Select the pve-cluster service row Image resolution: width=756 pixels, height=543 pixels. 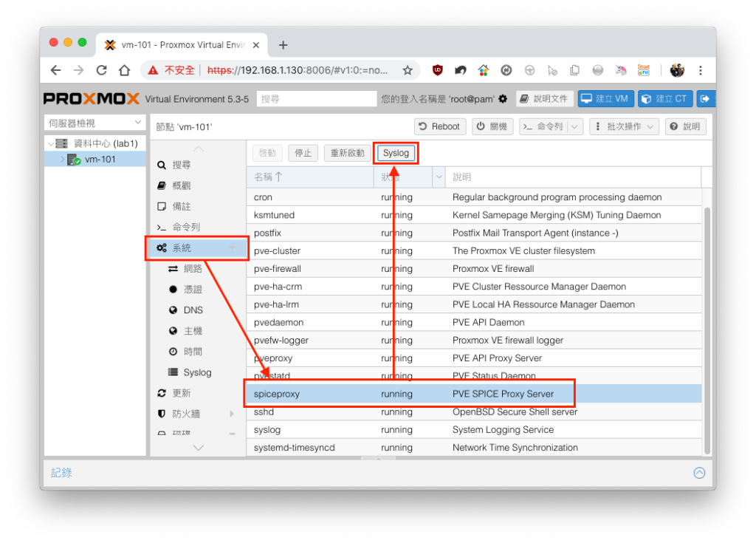click(x=475, y=251)
